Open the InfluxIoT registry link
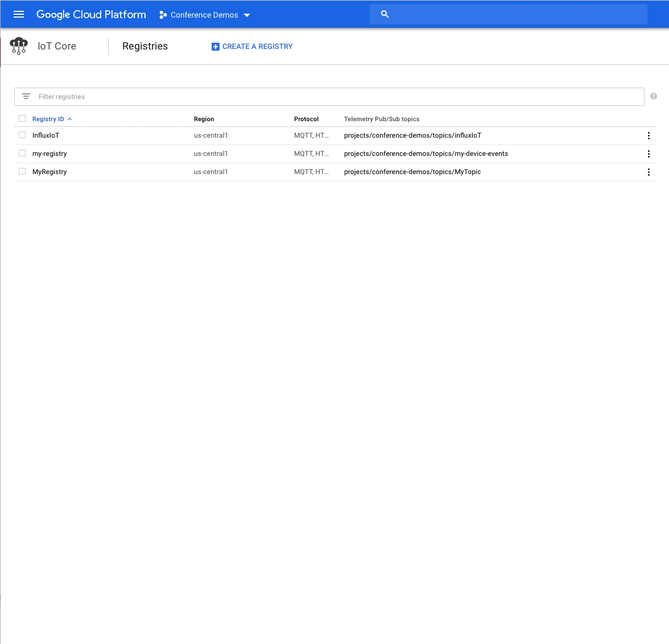Screen dimensions: 669x644 point(46,135)
